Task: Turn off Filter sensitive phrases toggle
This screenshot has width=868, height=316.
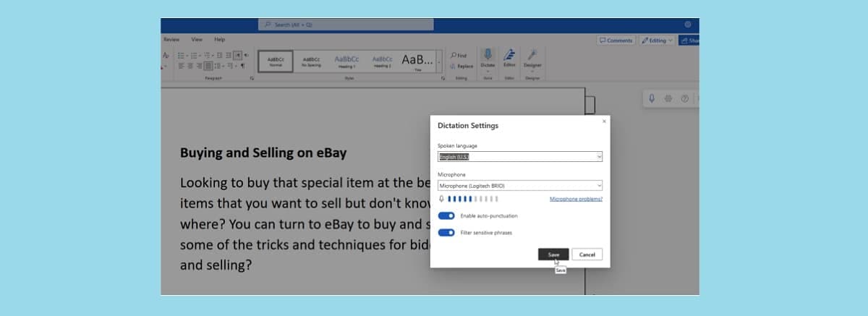Action: pyautogui.click(x=446, y=232)
